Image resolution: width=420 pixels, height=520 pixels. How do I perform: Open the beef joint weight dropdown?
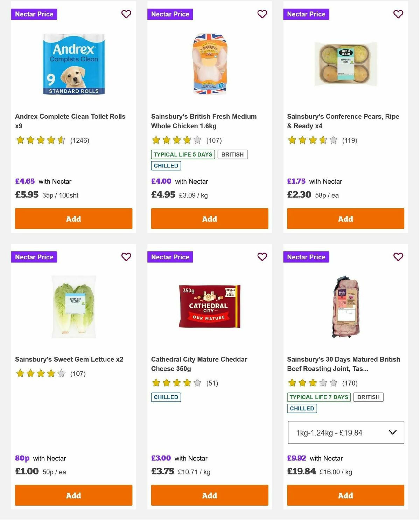pos(345,432)
